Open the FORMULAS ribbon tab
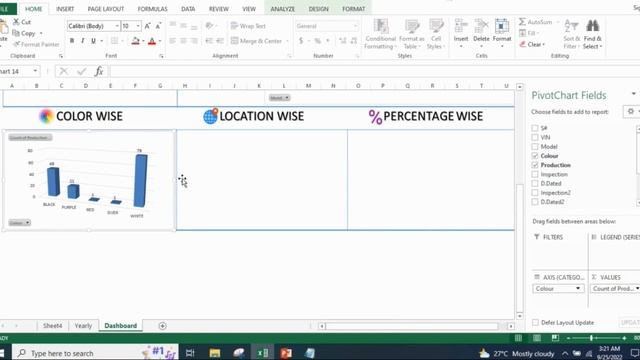 click(153, 9)
